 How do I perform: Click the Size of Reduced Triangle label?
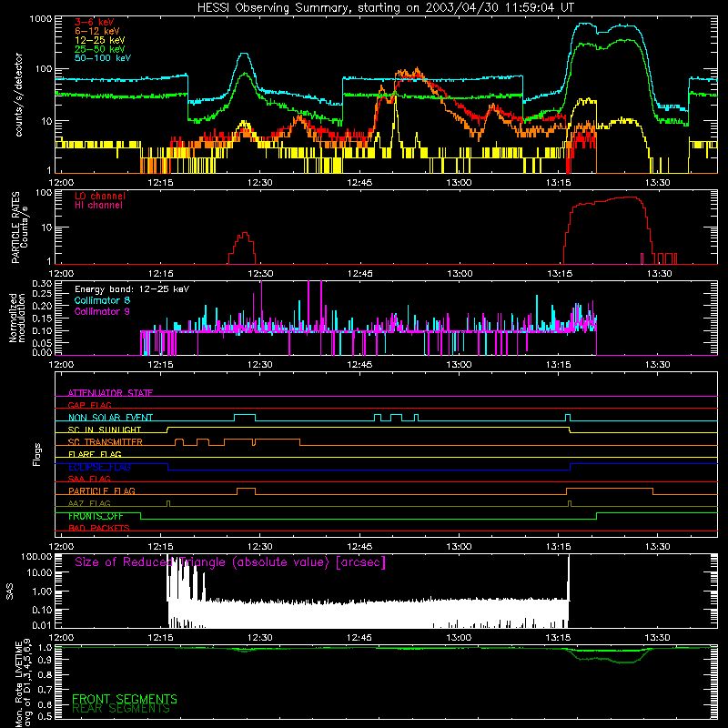tap(230, 562)
